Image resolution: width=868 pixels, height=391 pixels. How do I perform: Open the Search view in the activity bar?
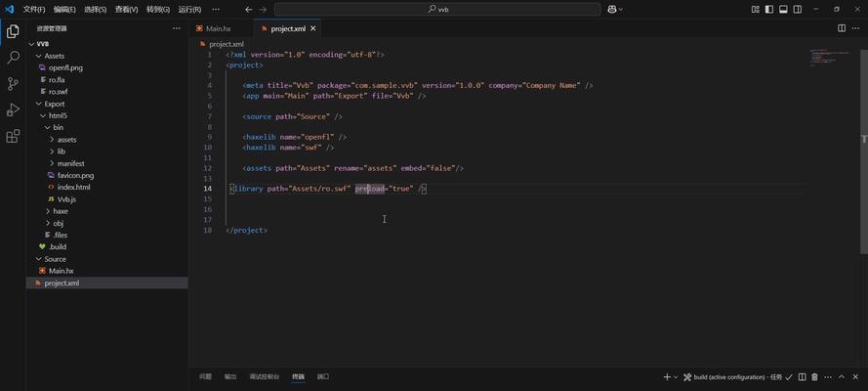pos(13,58)
